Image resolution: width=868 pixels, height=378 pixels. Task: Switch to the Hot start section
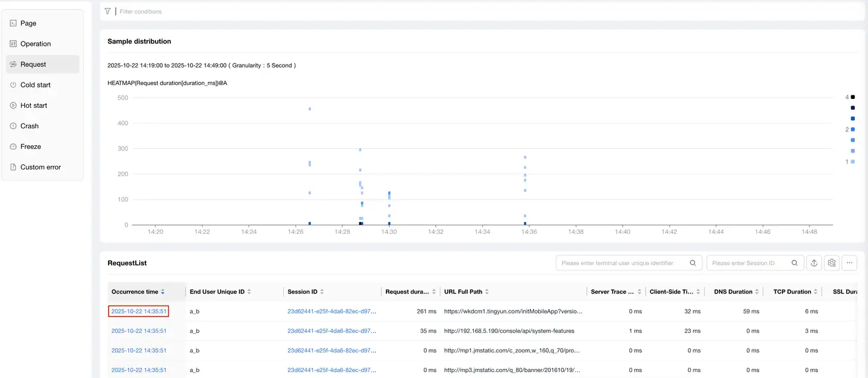pyautogui.click(x=34, y=106)
